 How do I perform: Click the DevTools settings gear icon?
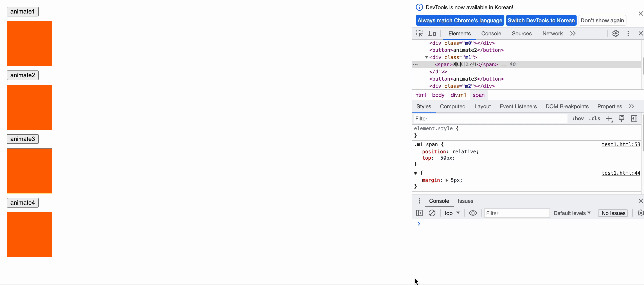(616, 33)
